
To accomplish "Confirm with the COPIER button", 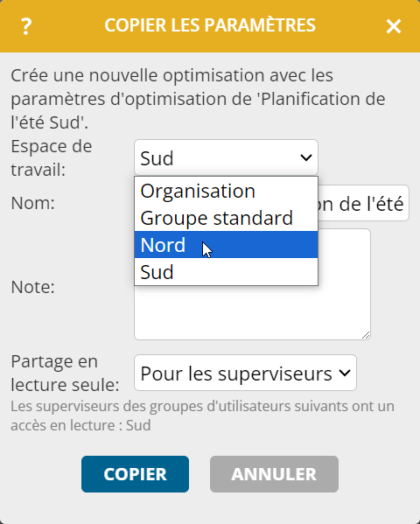I will pos(135,474).
